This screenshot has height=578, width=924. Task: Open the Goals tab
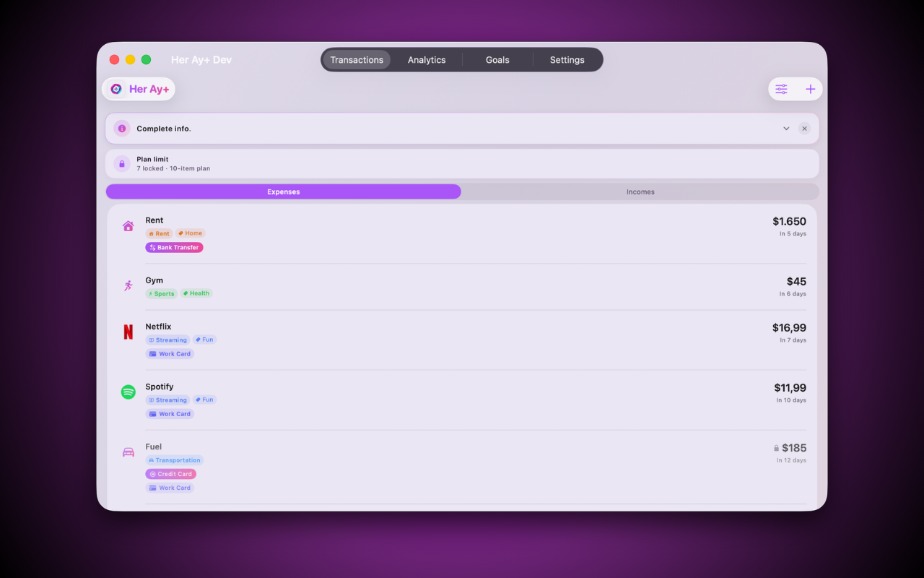pyautogui.click(x=497, y=60)
